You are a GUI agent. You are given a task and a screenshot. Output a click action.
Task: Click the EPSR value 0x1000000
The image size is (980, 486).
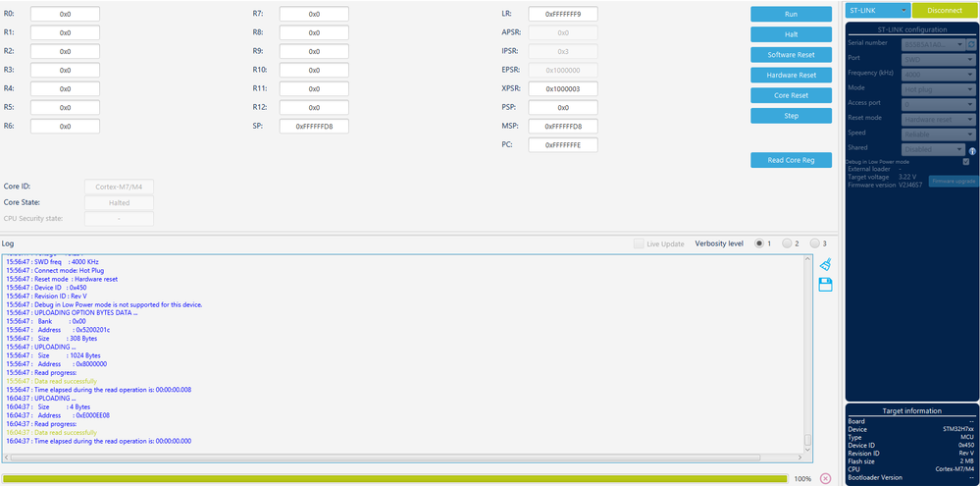[x=563, y=70]
